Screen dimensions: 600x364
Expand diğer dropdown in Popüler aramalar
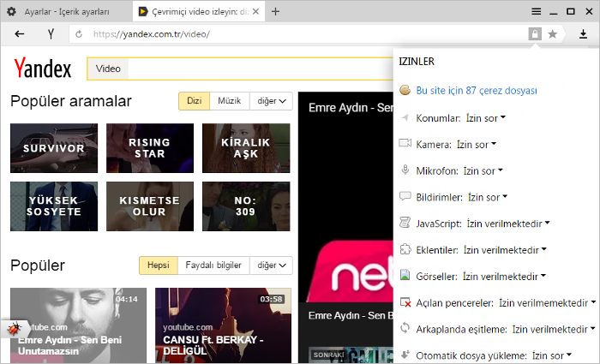(x=271, y=101)
